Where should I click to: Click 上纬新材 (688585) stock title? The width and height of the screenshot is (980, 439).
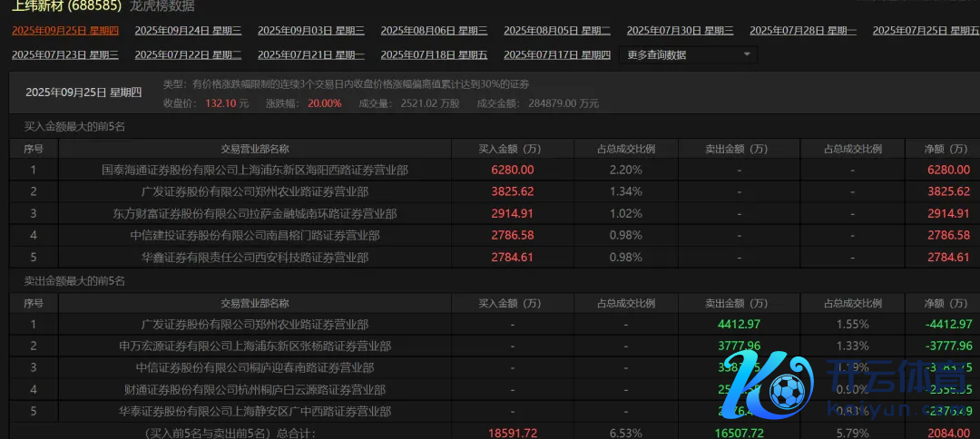click(x=66, y=6)
